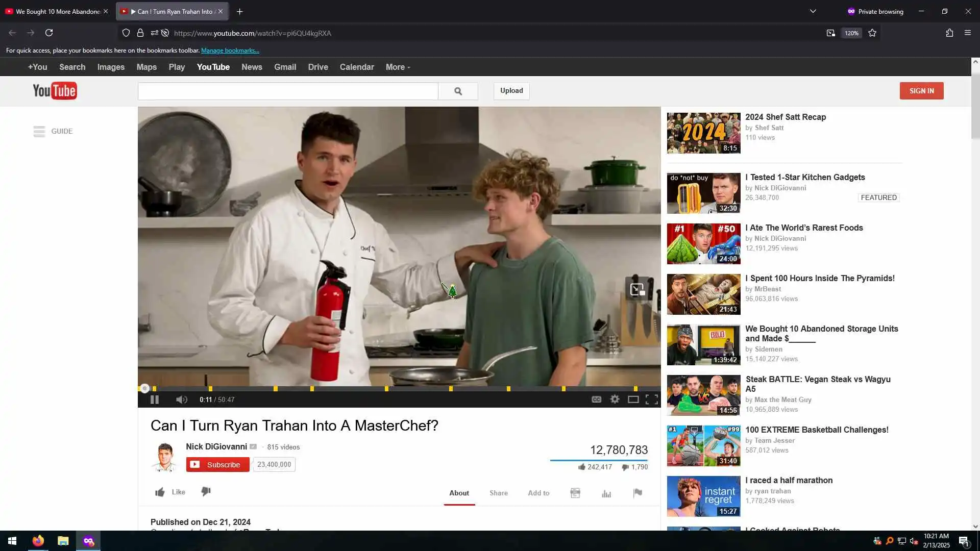Image resolution: width=980 pixels, height=551 pixels.
Task: Report video with the flag icon
Action: pos(638,493)
